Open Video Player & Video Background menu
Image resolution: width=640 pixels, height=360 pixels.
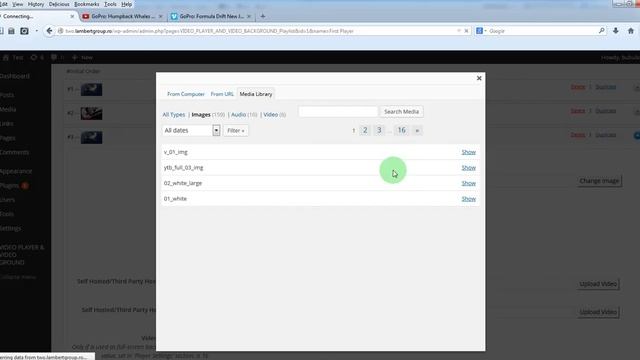click(22, 255)
